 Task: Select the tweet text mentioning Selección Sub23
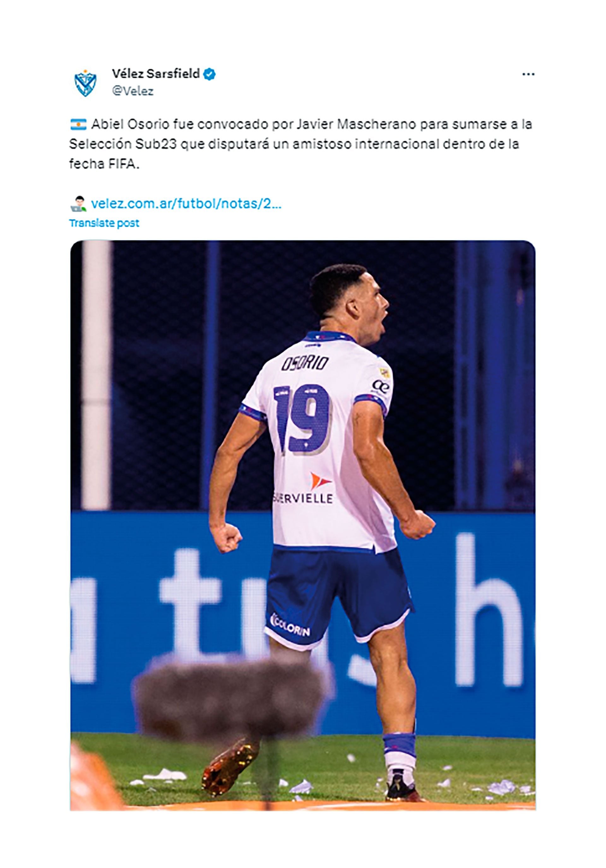point(301,144)
